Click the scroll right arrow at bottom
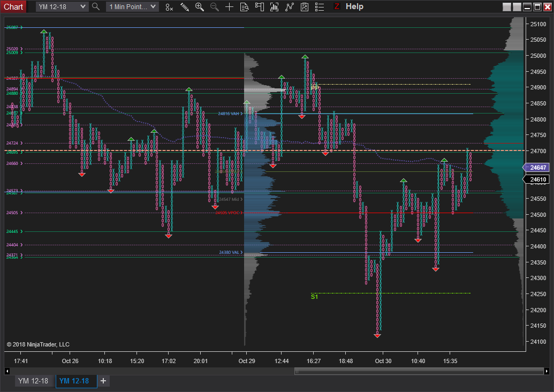The image size is (554, 392). [x=547, y=371]
